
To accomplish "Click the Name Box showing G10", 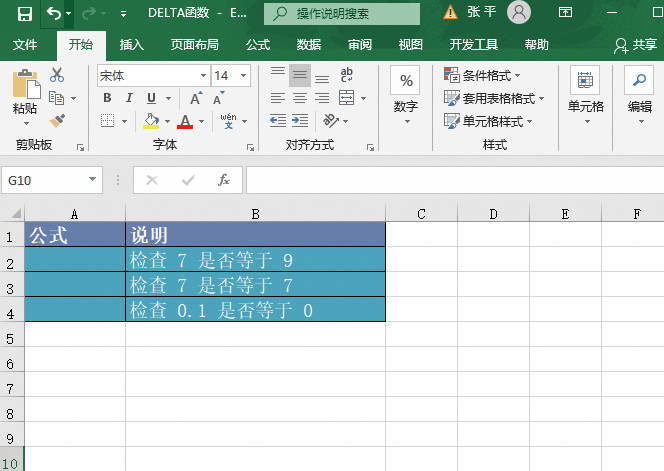I will coord(43,180).
